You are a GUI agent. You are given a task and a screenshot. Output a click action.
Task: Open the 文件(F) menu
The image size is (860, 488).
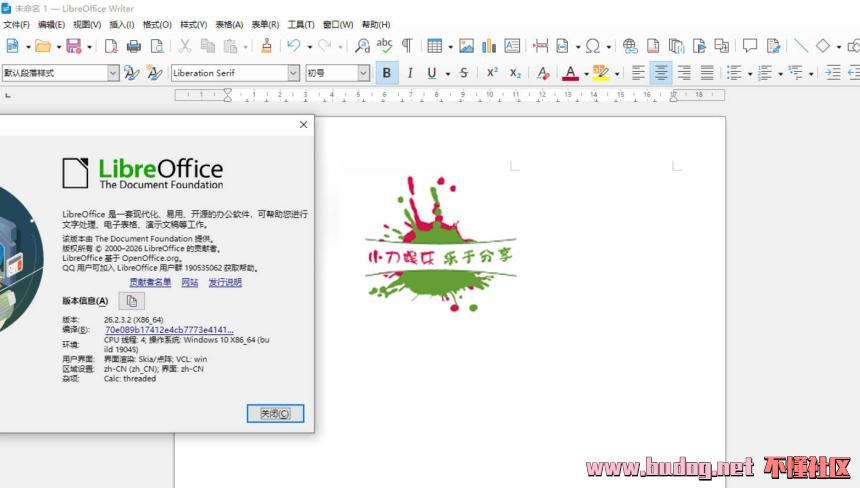(16, 25)
